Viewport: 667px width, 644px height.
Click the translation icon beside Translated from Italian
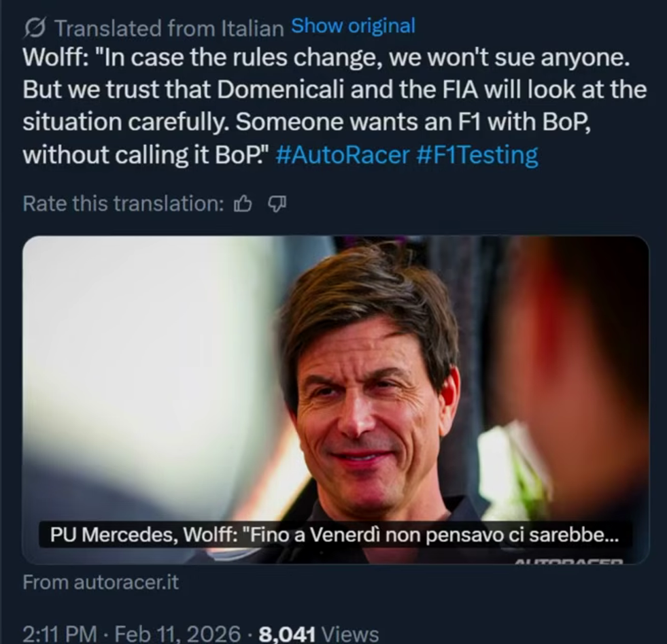[35, 29]
